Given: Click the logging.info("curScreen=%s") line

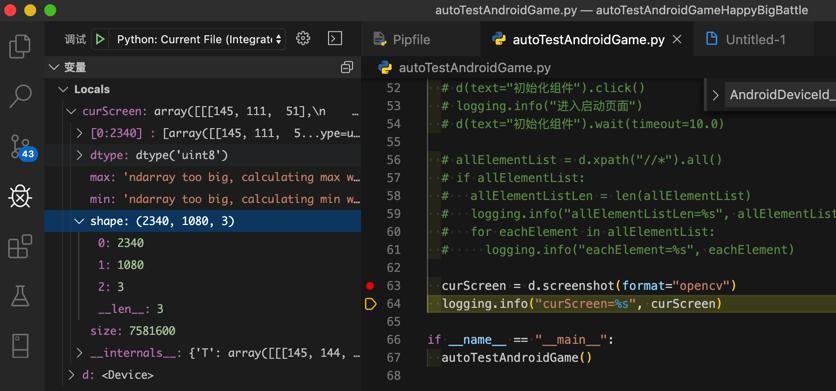Looking at the screenshot, I should pos(582,304).
